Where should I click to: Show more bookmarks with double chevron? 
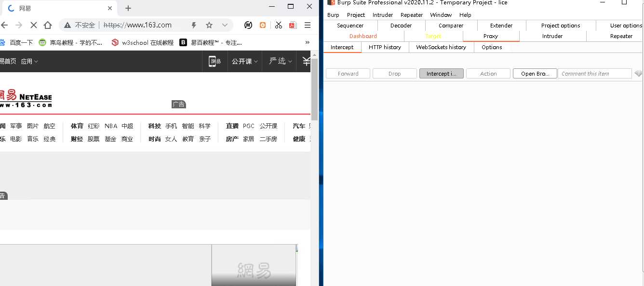pyautogui.click(x=308, y=42)
